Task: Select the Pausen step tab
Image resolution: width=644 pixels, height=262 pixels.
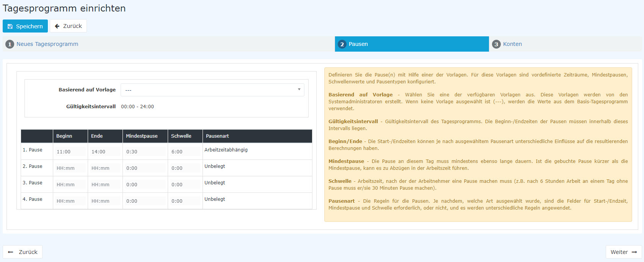Action: 412,44
